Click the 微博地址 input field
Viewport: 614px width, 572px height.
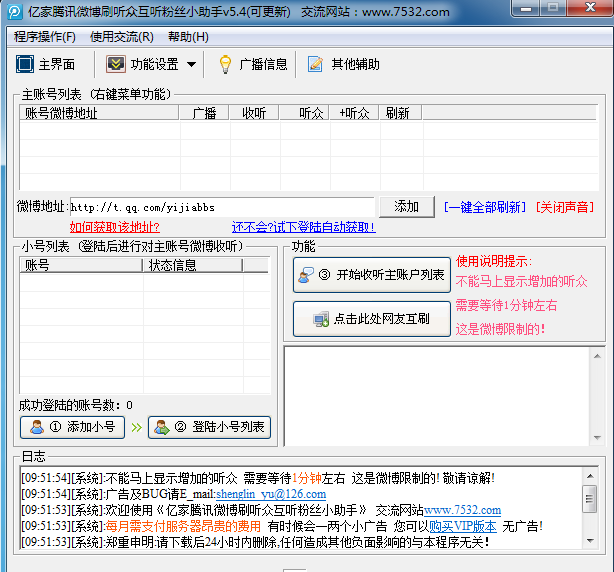tap(222, 207)
